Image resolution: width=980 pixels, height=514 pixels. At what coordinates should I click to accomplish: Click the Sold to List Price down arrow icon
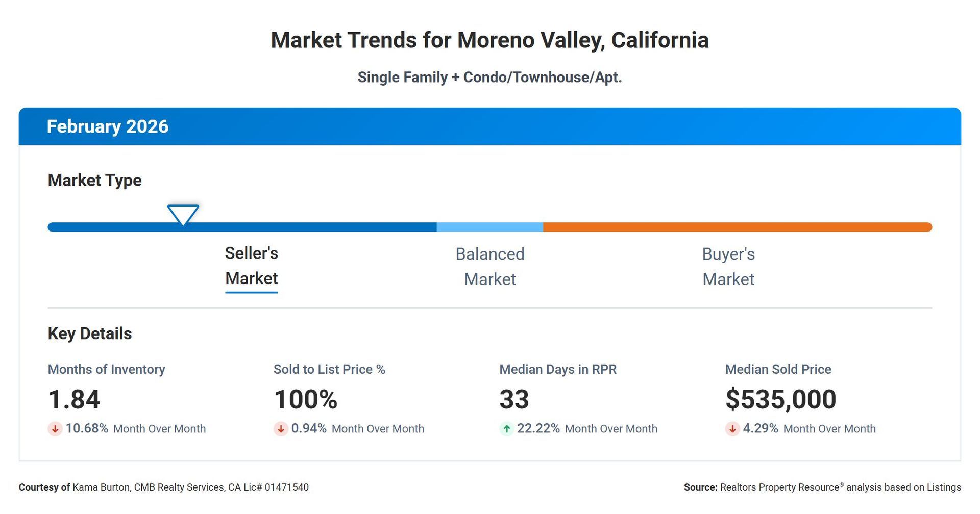click(280, 429)
